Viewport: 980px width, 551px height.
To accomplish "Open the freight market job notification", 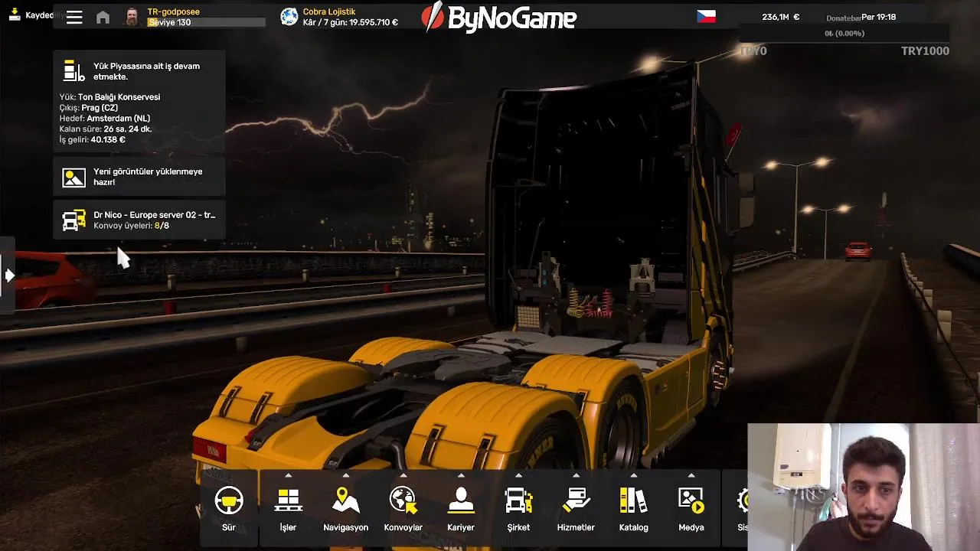I will (x=139, y=101).
